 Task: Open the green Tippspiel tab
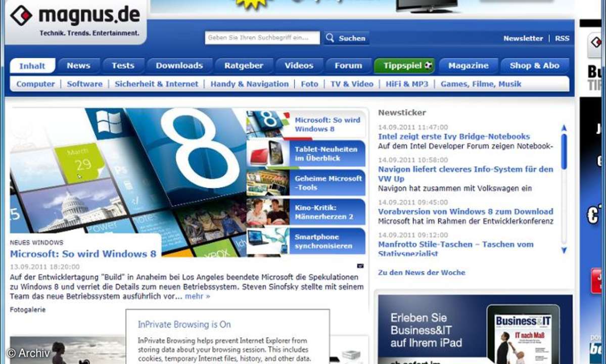point(405,66)
